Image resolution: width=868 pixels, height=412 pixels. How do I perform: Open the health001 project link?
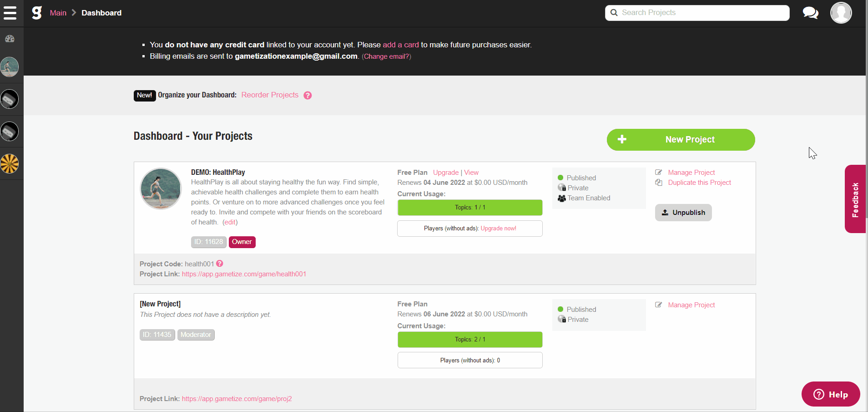point(244,274)
